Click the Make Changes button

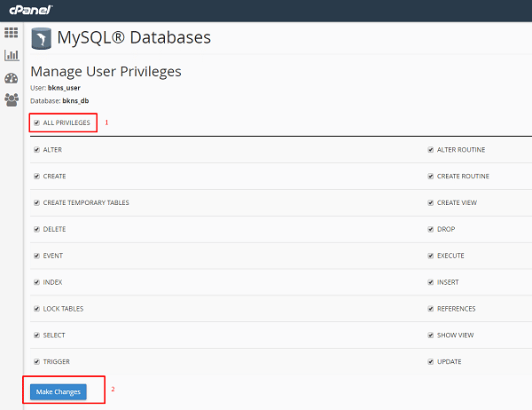click(59, 392)
